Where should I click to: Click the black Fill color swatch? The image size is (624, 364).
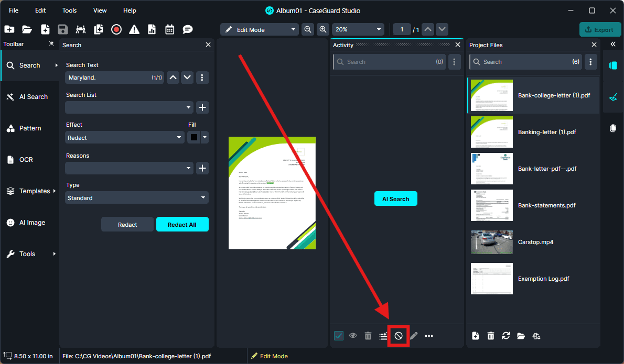point(194,138)
